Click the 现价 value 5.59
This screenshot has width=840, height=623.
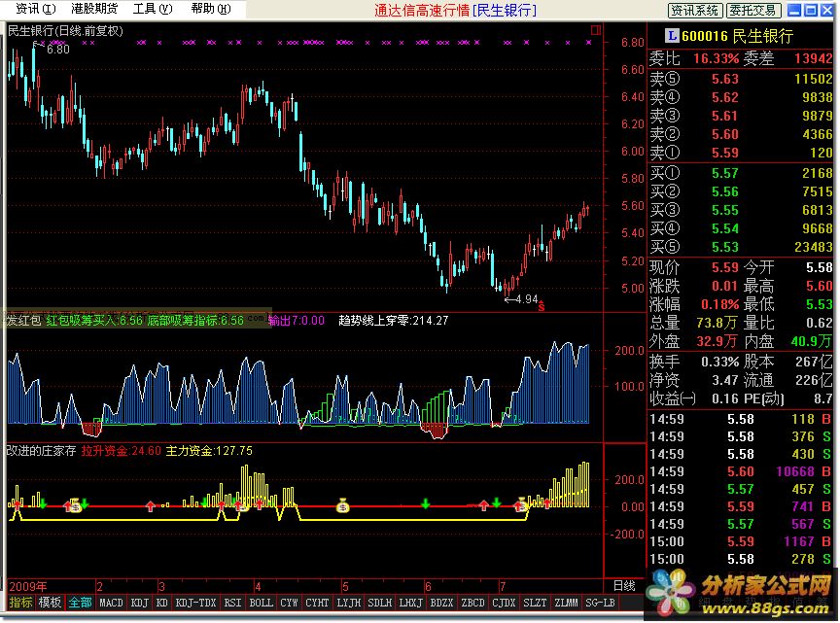(x=725, y=266)
